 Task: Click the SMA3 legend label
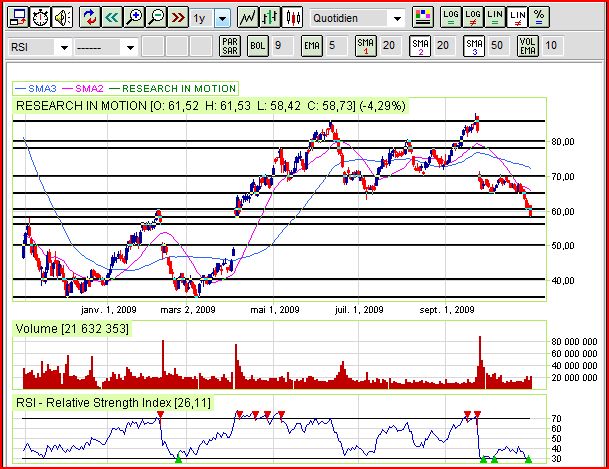[42, 89]
